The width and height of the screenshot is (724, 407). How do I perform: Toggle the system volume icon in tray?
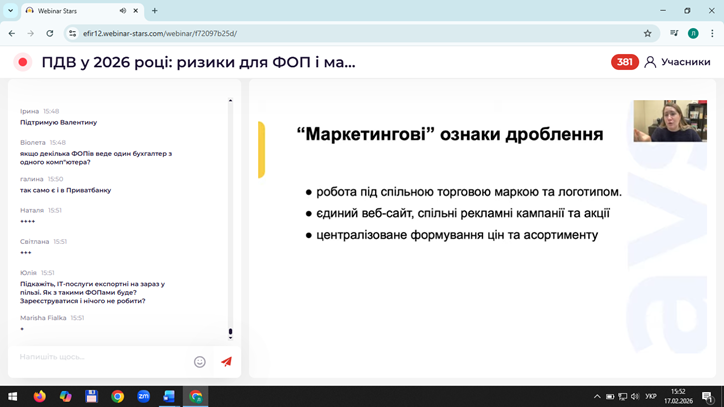click(635, 397)
